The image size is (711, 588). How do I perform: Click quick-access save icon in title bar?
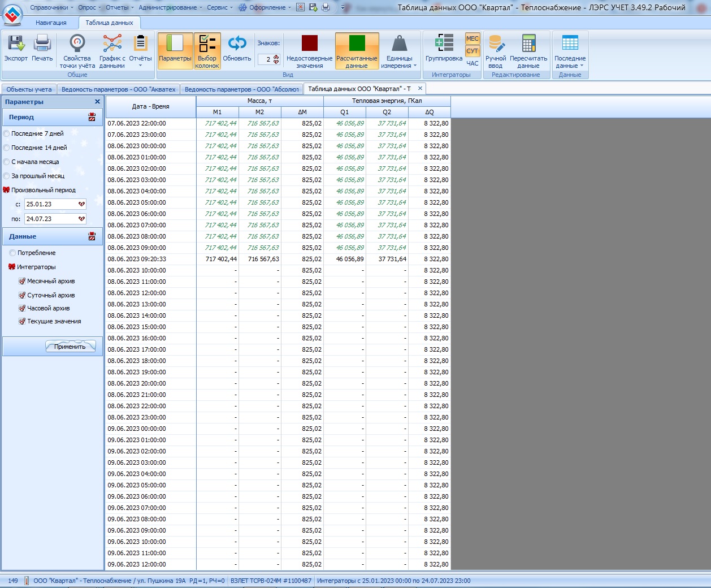point(313,7)
